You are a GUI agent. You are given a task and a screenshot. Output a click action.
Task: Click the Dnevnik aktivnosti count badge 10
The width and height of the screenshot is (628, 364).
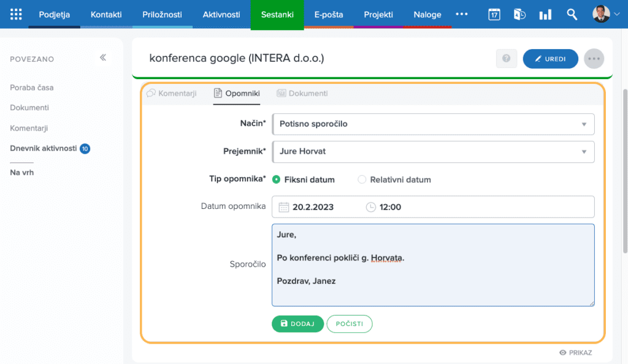(85, 149)
